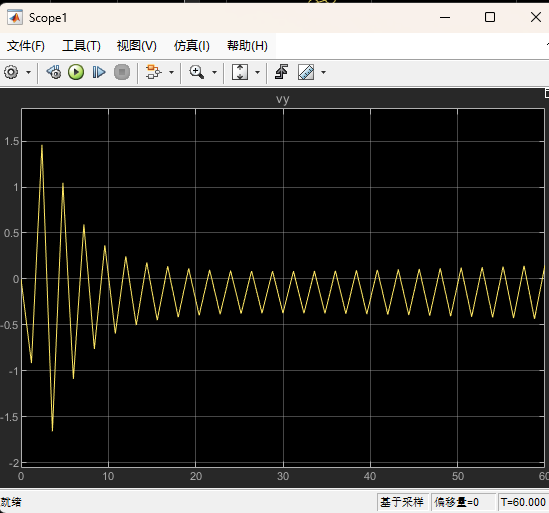Screen dimensions: 549x513
Task: Select the zoom magnifier tool
Action: tap(196, 72)
